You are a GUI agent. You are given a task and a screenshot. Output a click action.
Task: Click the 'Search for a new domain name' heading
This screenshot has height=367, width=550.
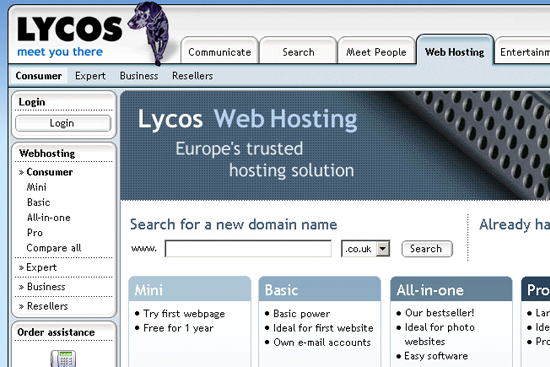click(234, 224)
